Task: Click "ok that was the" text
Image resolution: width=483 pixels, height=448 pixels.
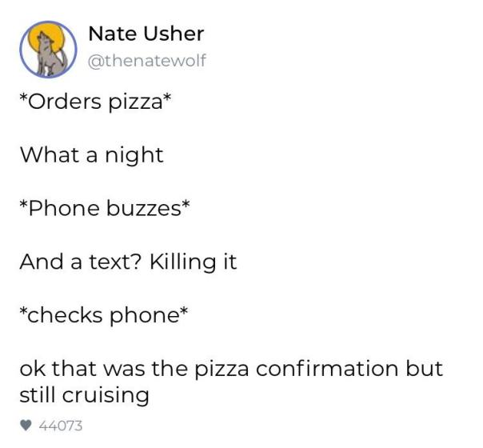Action: point(92,370)
